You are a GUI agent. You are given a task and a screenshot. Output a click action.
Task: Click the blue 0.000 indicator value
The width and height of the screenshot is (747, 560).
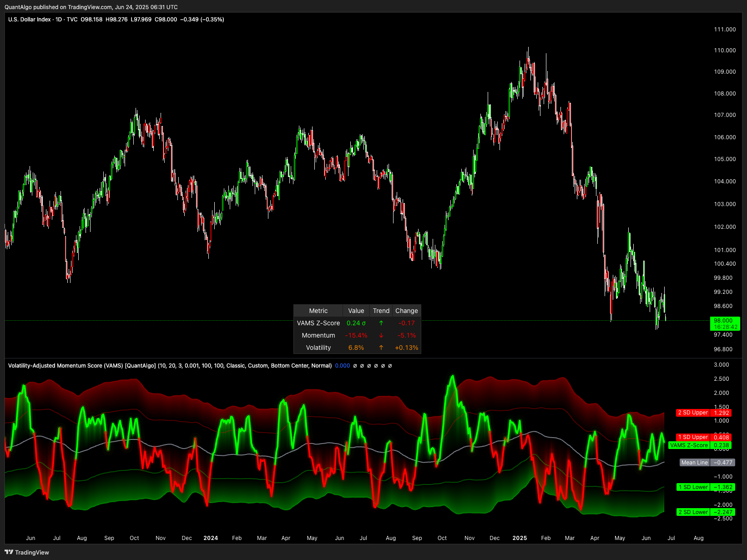tap(343, 366)
